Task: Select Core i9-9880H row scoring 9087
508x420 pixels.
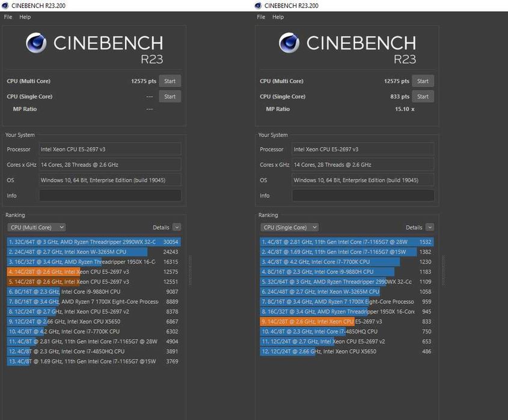Action: [x=94, y=292]
